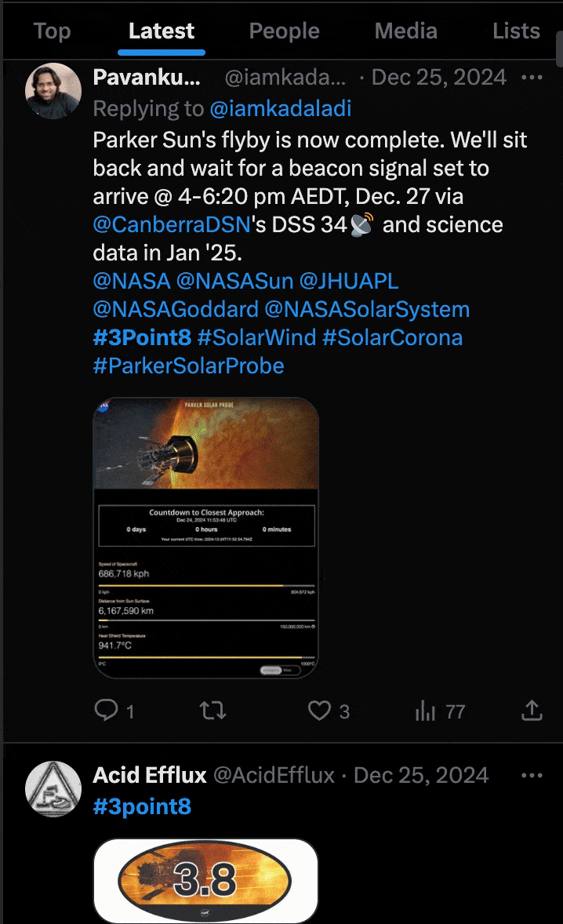Image resolution: width=563 pixels, height=924 pixels.
Task: Open Acid Efflux's profile avatar
Action: 53,788
